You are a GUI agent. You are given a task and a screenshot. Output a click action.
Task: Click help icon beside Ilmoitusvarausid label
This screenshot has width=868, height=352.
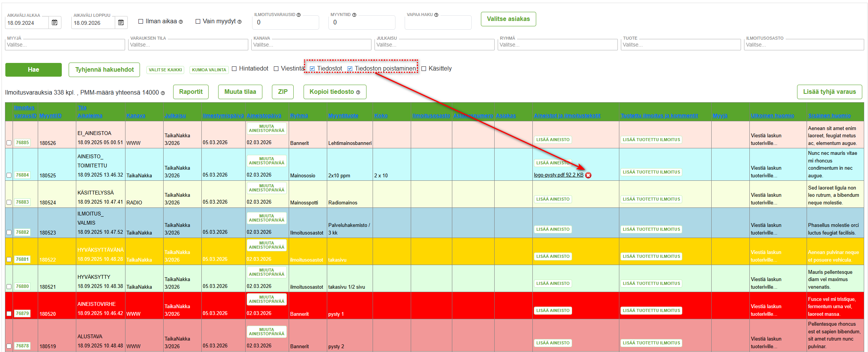click(x=299, y=15)
